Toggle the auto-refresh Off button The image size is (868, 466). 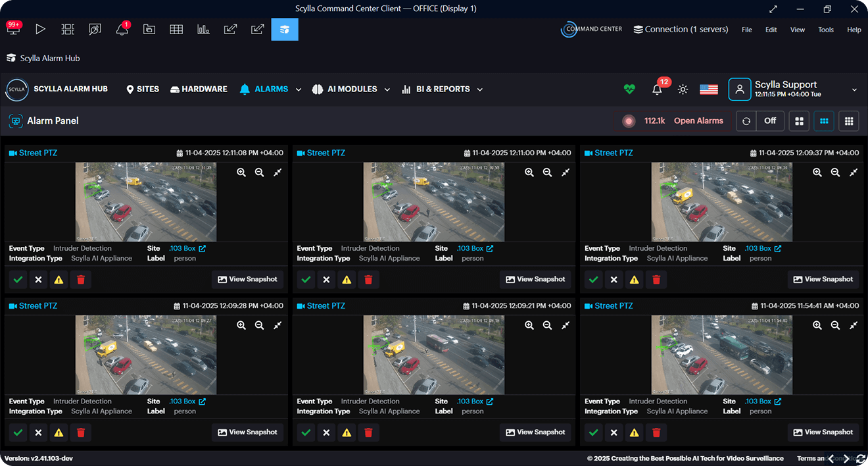tap(769, 121)
